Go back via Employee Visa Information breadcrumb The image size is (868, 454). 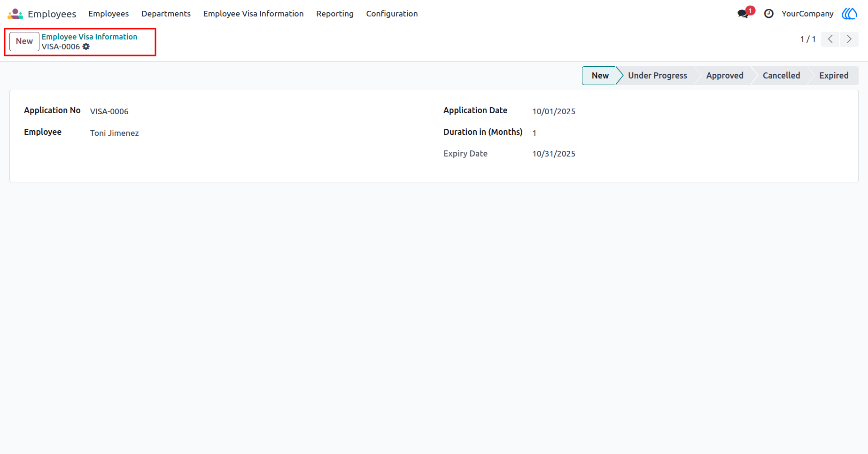(89, 37)
